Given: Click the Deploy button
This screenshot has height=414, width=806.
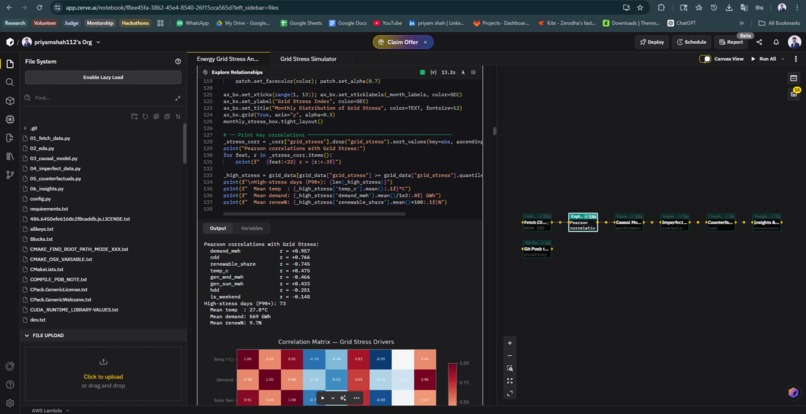Looking at the screenshot, I should tap(651, 42).
